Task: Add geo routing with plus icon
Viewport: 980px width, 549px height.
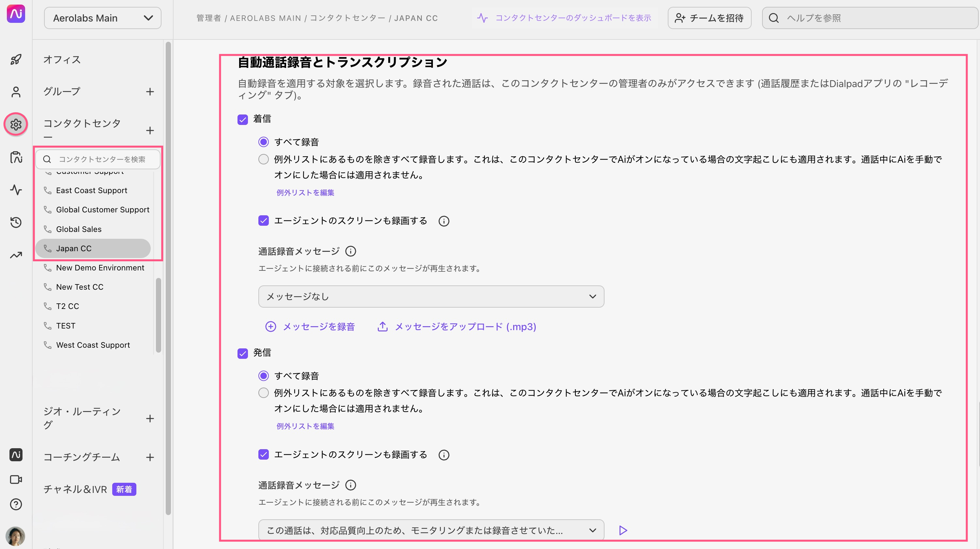Action: click(150, 419)
